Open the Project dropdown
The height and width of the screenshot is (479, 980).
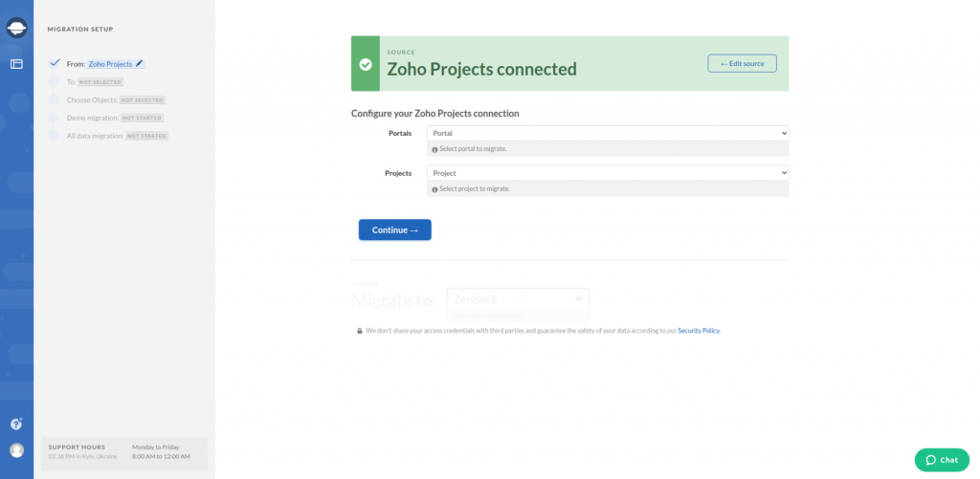point(608,173)
